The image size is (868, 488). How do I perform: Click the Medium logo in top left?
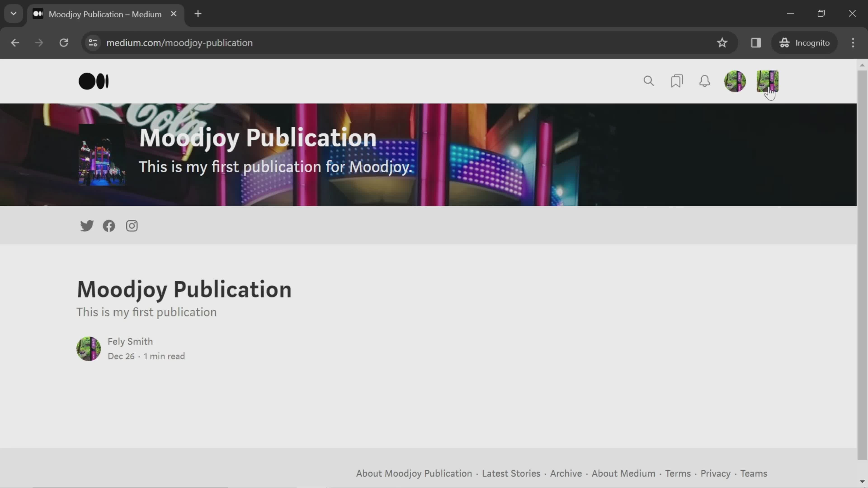pyautogui.click(x=94, y=81)
